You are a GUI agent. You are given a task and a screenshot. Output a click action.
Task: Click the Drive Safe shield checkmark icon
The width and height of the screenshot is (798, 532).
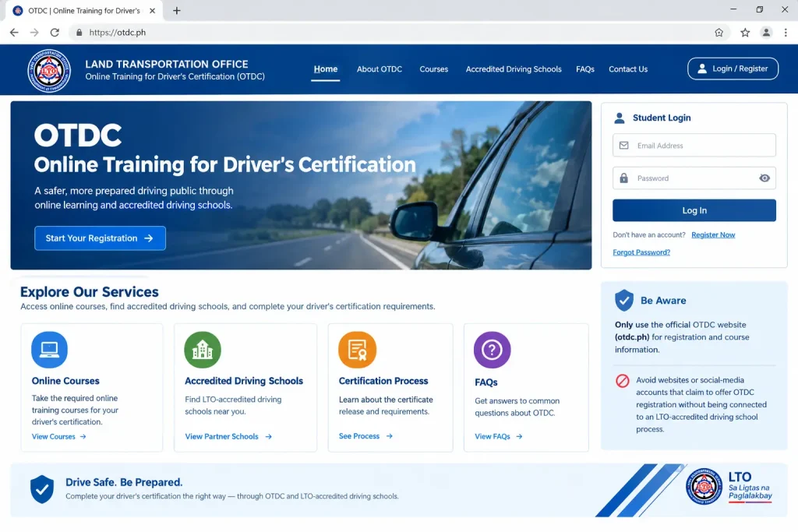(x=42, y=489)
